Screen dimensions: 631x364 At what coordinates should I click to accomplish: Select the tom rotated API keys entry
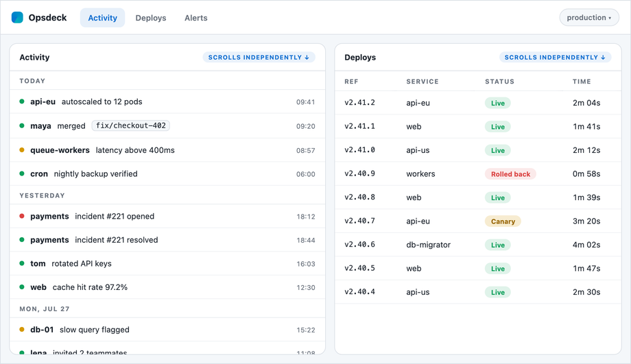click(167, 264)
